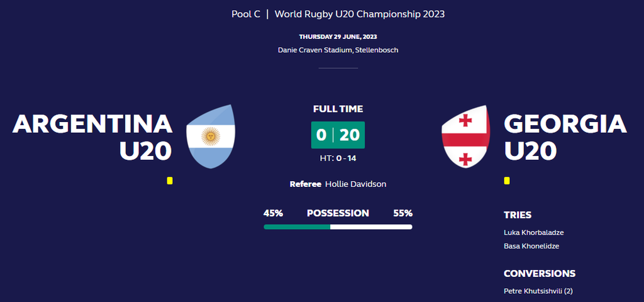Click Argentina's yellow card icon

[170, 181]
